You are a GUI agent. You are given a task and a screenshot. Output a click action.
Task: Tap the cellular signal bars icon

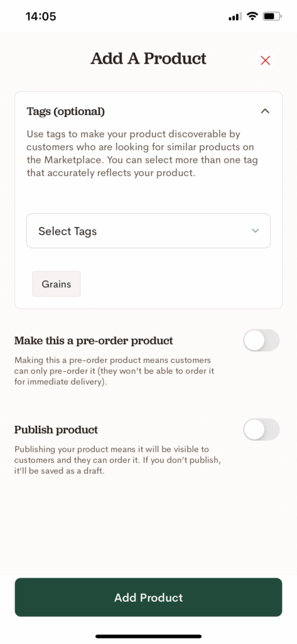(x=235, y=17)
